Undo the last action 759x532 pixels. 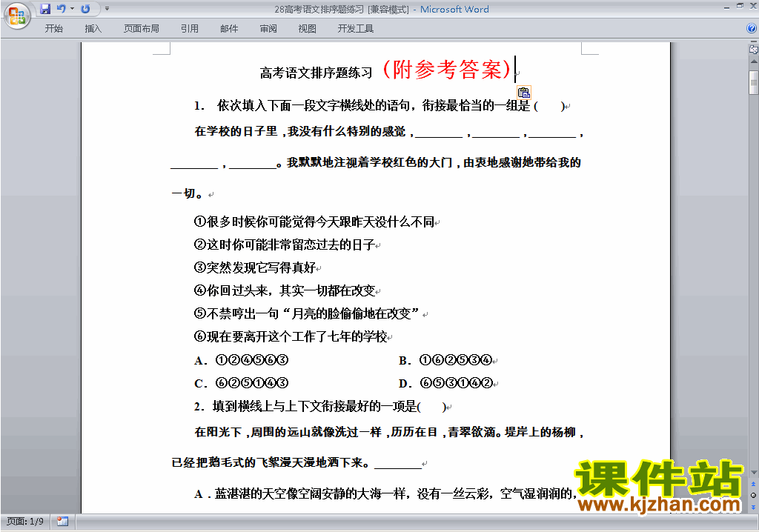click(x=62, y=9)
